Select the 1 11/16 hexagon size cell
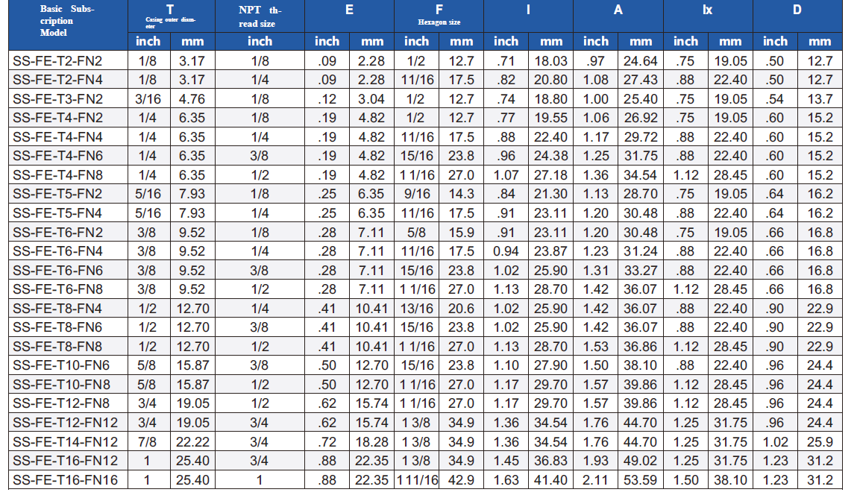Image resolution: width=860 pixels, height=504 pixels. pyautogui.click(x=417, y=480)
